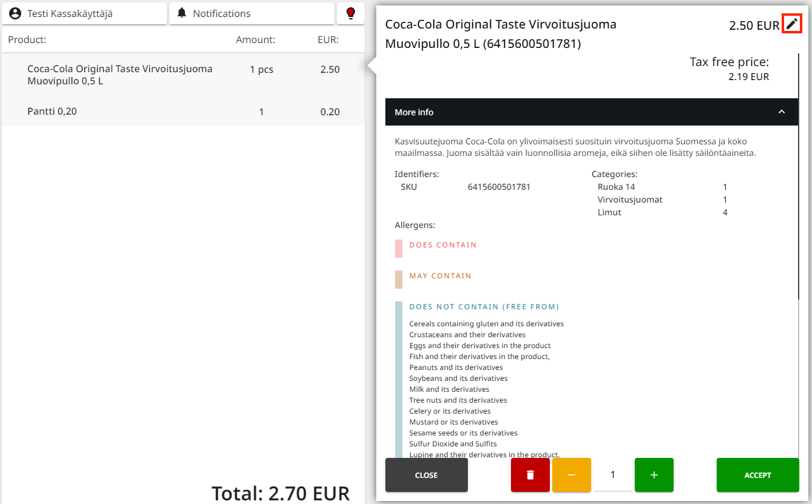Viewport: 812px width, 504px height.
Task: Click 'Sesame seeds or its derivatives' entry
Action: tap(464, 433)
